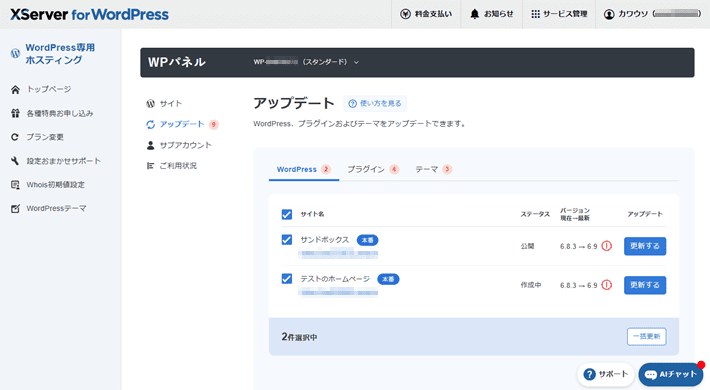Viewport: 710px width, 390px height.
Task: Click the blurred URL under サンドボックス
Action: pos(338,254)
